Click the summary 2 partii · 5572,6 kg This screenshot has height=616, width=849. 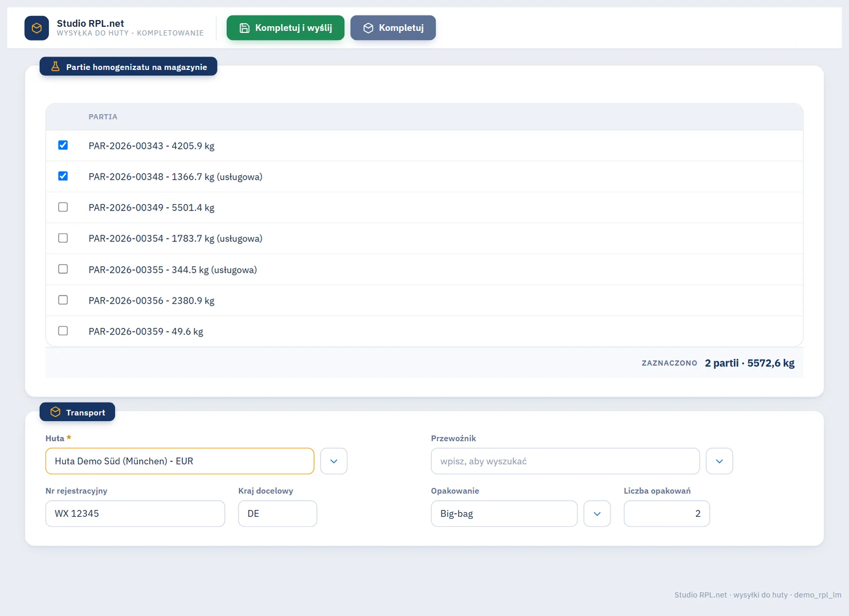(749, 363)
